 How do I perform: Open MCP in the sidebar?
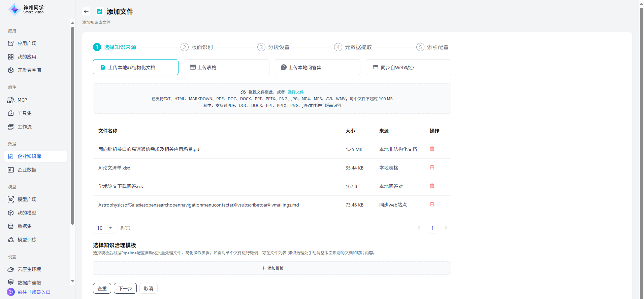tap(22, 100)
